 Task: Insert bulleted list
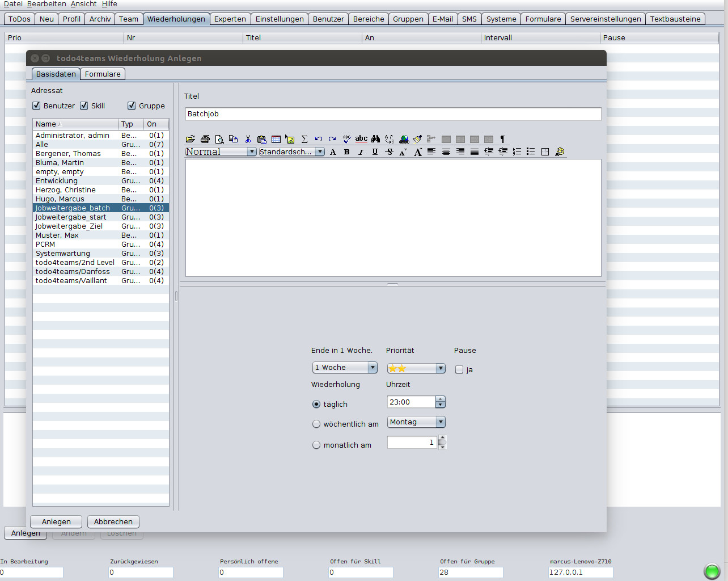coord(531,151)
